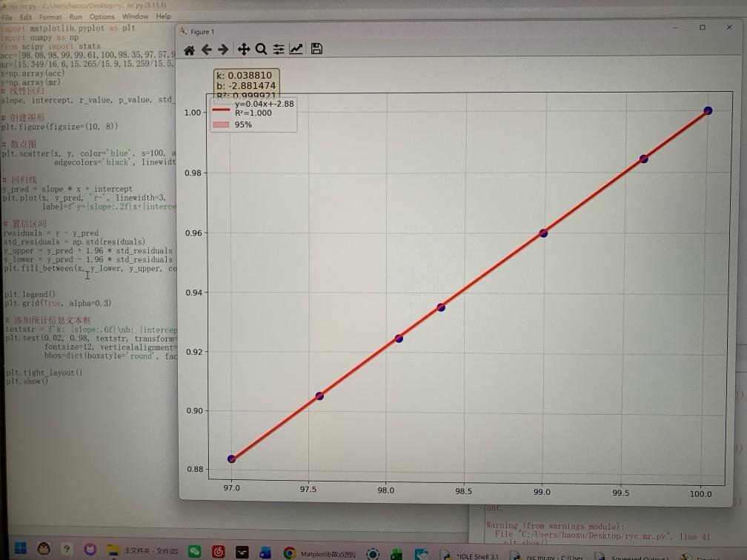Click the x-axis tick label 98.5
This screenshot has height=560, width=747.
click(464, 491)
